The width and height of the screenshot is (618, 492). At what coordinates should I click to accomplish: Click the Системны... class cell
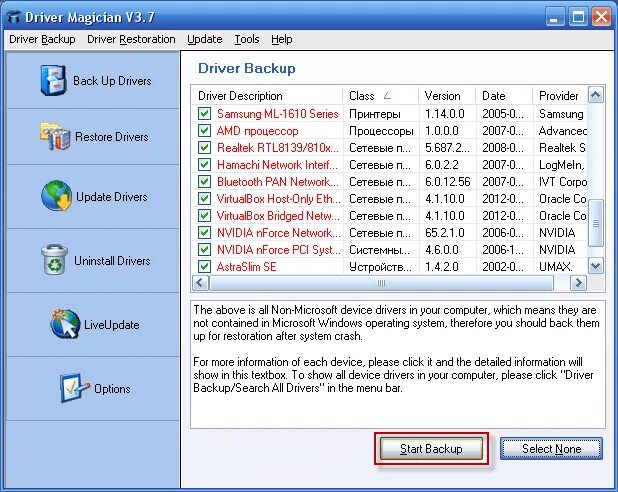(379, 250)
